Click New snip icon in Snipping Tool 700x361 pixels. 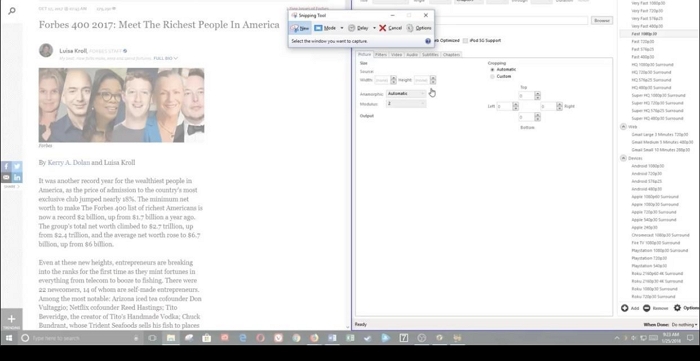[295, 28]
